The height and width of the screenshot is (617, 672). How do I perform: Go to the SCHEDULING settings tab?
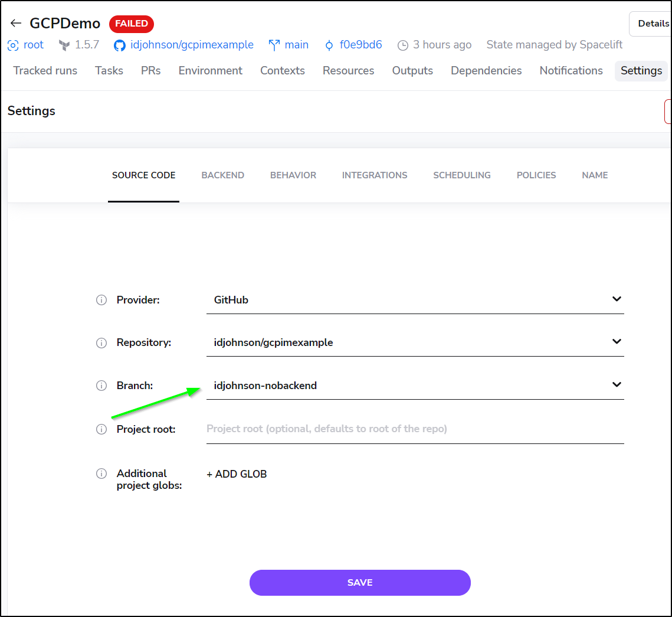click(462, 175)
